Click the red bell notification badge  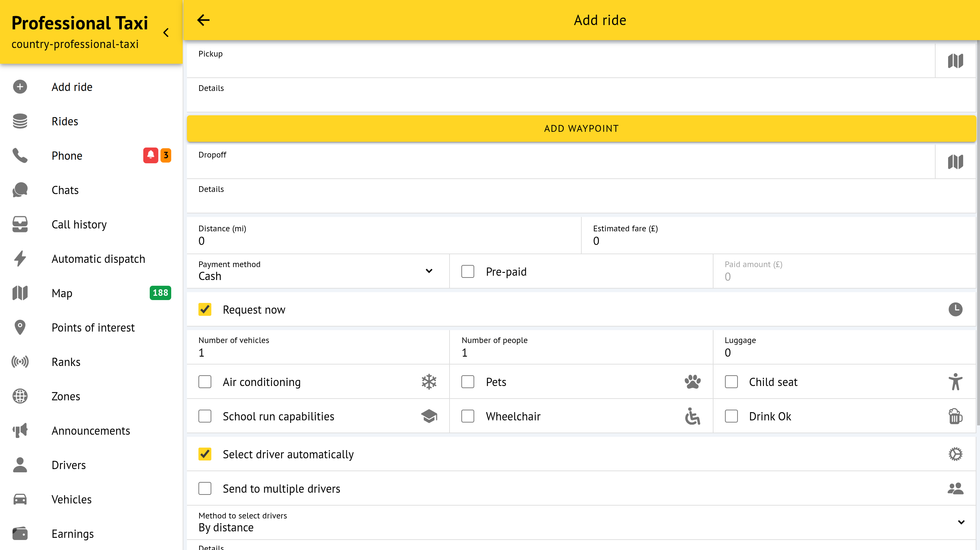tap(151, 155)
